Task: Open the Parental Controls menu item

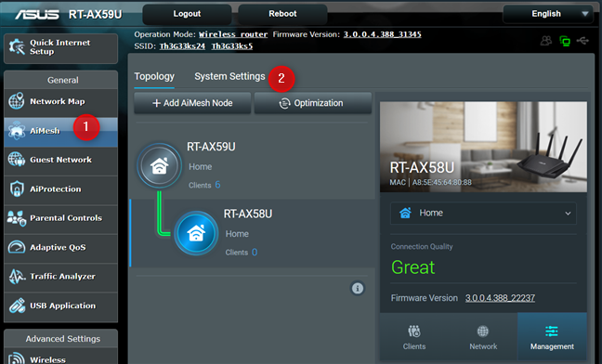Action: (61, 218)
